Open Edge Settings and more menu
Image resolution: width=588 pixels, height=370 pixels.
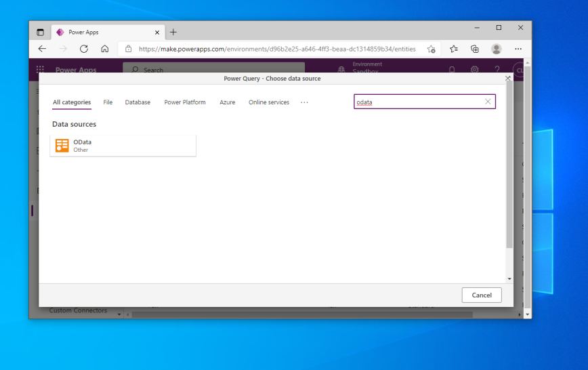click(x=518, y=49)
